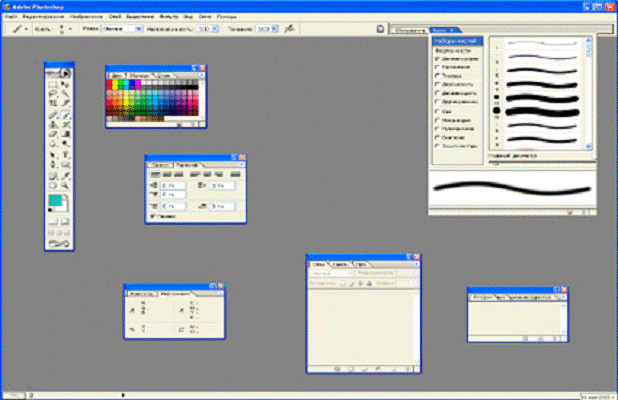The image size is (618, 400).
Task: Toggle the palettes icon beside the palette well
Action: 380,29
